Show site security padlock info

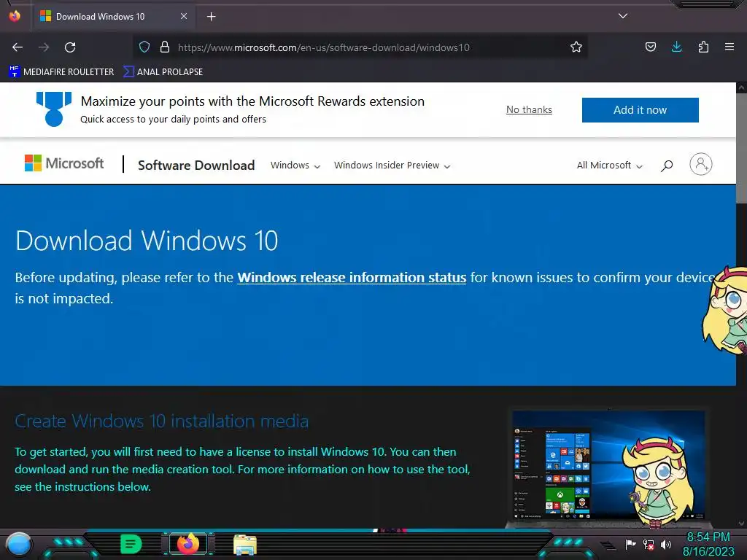[165, 47]
